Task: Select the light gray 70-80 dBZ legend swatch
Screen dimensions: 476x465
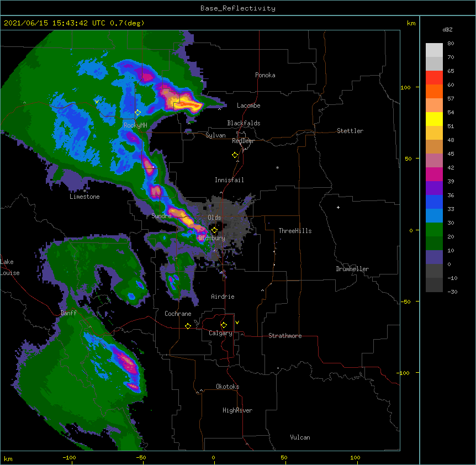Action: click(434, 50)
